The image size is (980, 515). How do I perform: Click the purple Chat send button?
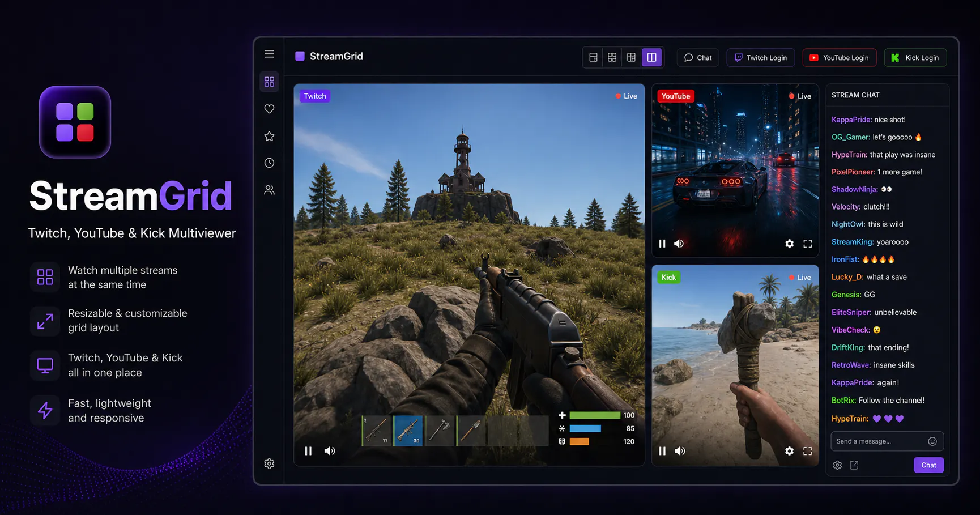coord(928,465)
